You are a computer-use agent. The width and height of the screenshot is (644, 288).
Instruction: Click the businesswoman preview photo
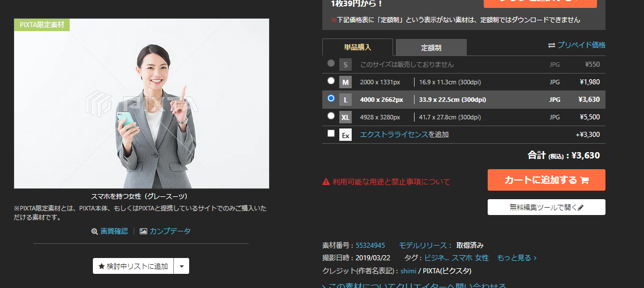point(142,104)
